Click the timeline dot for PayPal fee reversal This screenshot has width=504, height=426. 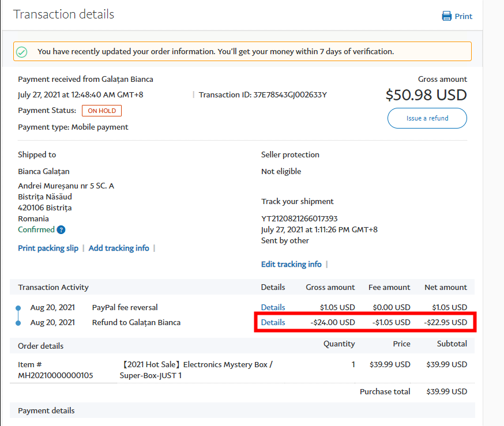(18, 308)
